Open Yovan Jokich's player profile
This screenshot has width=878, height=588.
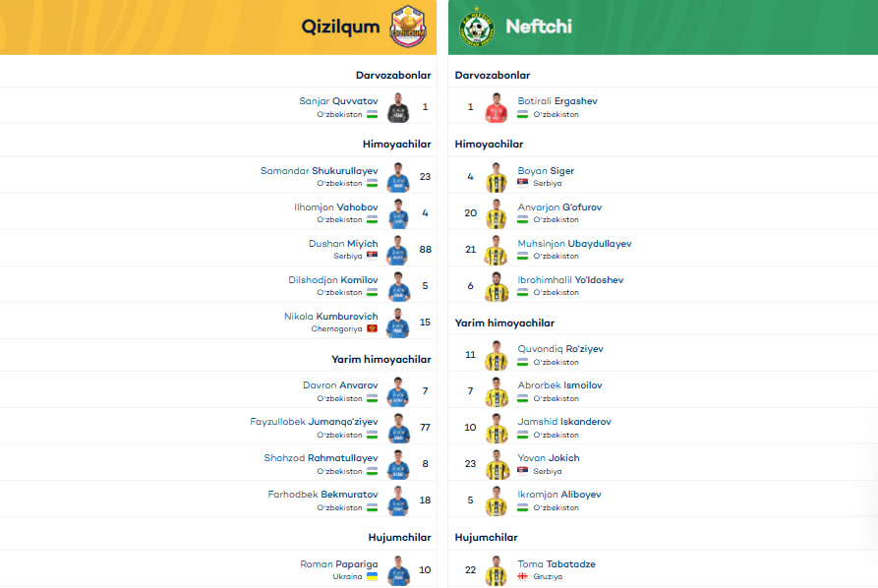coord(549,458)
